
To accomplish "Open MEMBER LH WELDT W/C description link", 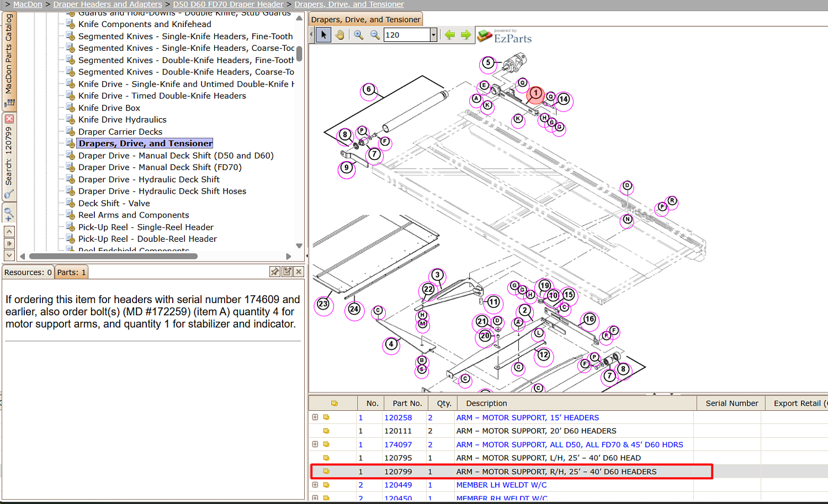I will tap(501, 485).
